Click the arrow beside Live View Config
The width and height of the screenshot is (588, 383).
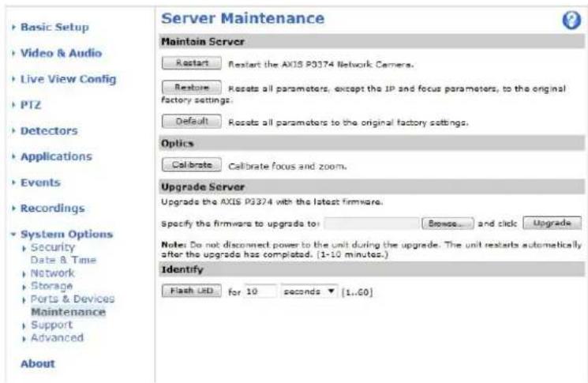[14, 79]
